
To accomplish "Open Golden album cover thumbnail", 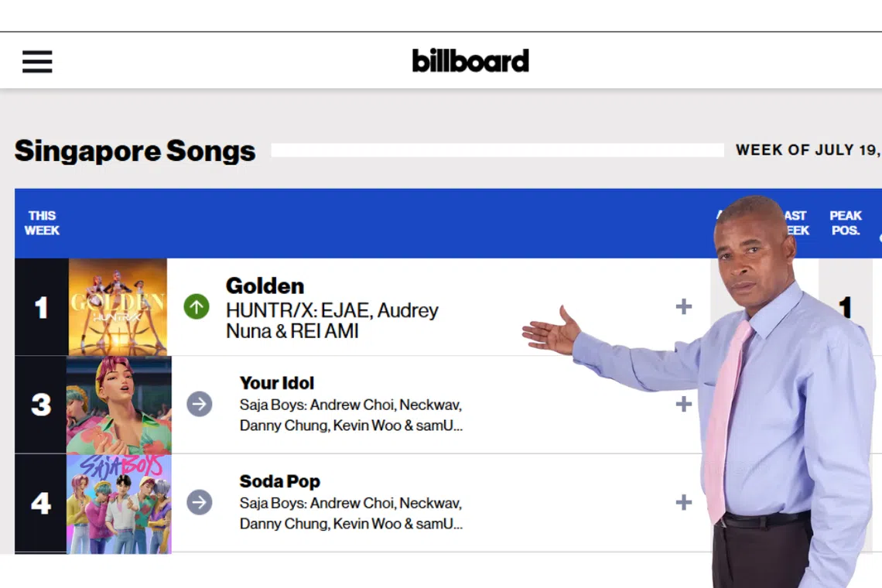I will pos(118,307).
